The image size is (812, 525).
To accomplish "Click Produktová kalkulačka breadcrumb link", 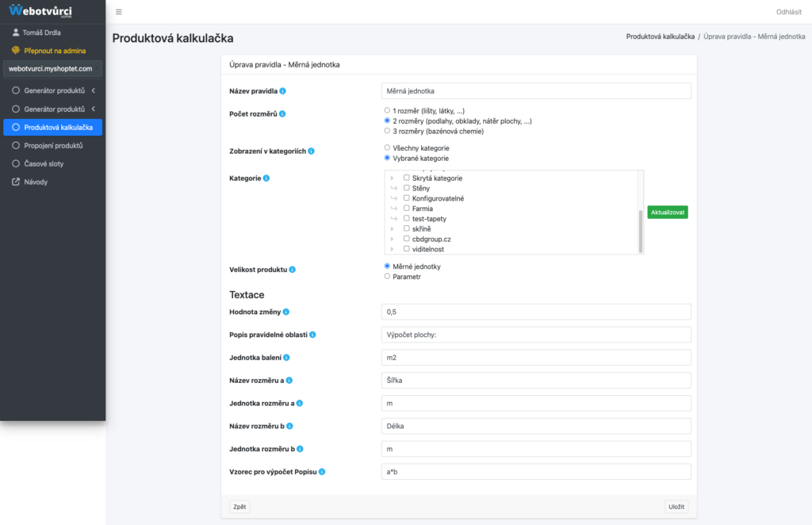I will (661, 36).
